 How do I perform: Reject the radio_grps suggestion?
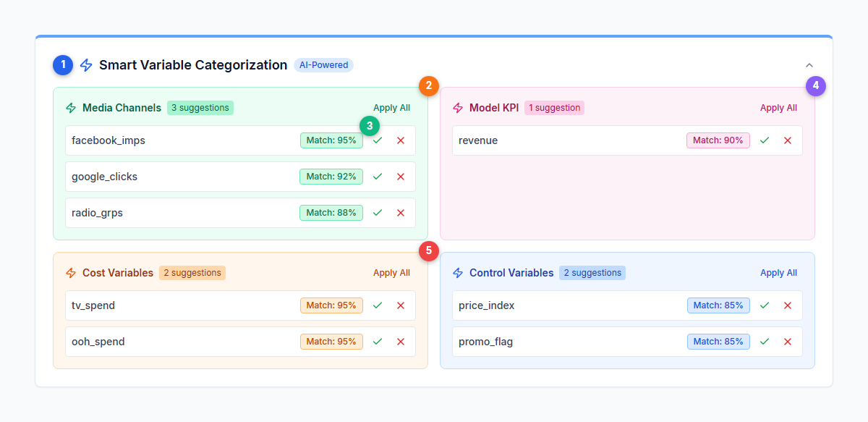pyautogui.click(x=401, y=213)
